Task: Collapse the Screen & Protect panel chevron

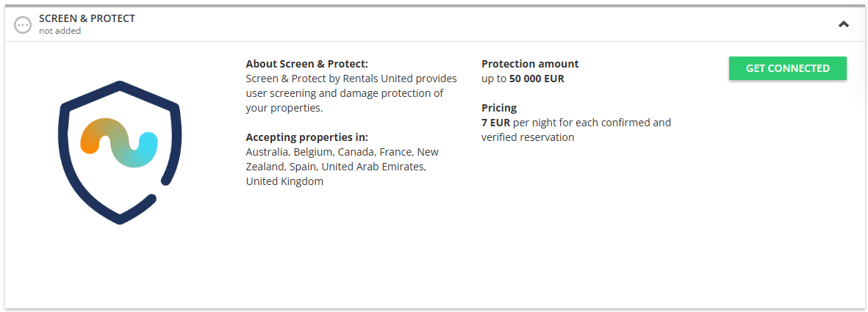Action: point(844,24)
